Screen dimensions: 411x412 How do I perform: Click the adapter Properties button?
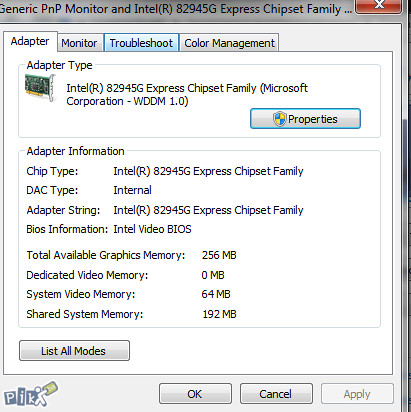click(x=305, y=119)
